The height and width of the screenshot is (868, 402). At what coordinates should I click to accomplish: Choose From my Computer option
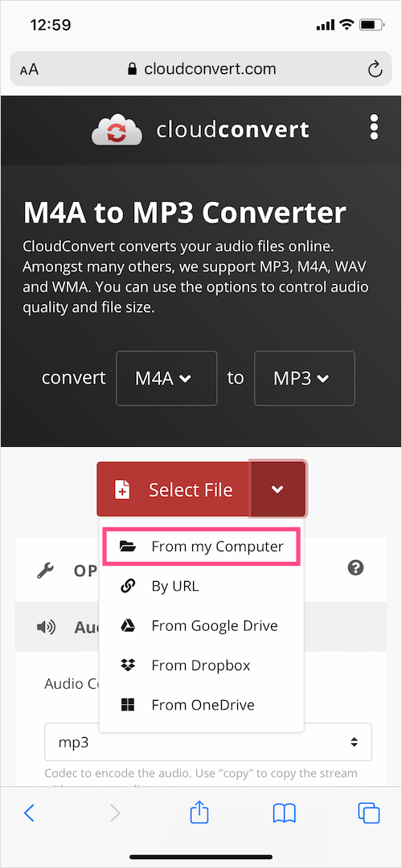click(201, 547)
